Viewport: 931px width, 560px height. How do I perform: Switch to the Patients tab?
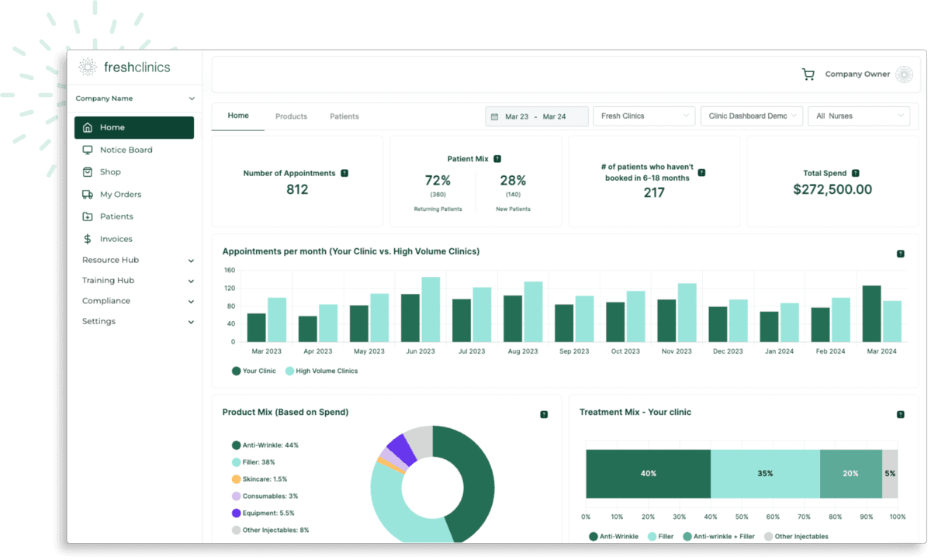pos(344,116)
